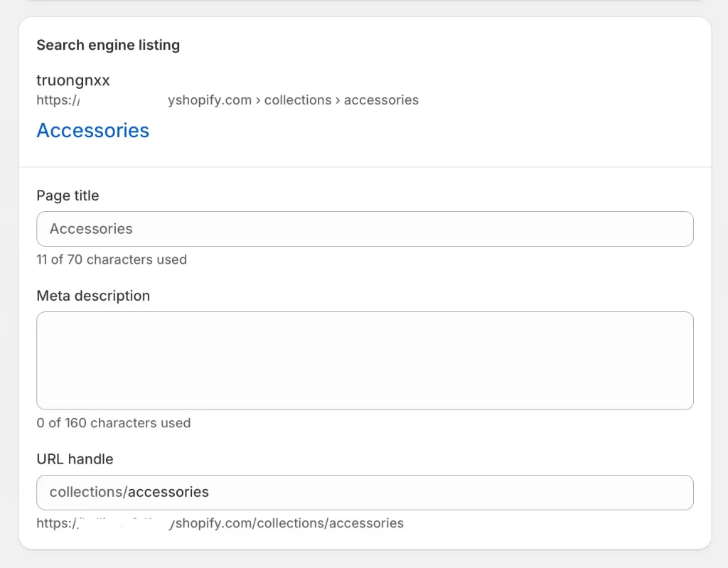Click the blue Accessories search preview link
The width and height of the screenshot is (728, 568).
coord(92,131)
